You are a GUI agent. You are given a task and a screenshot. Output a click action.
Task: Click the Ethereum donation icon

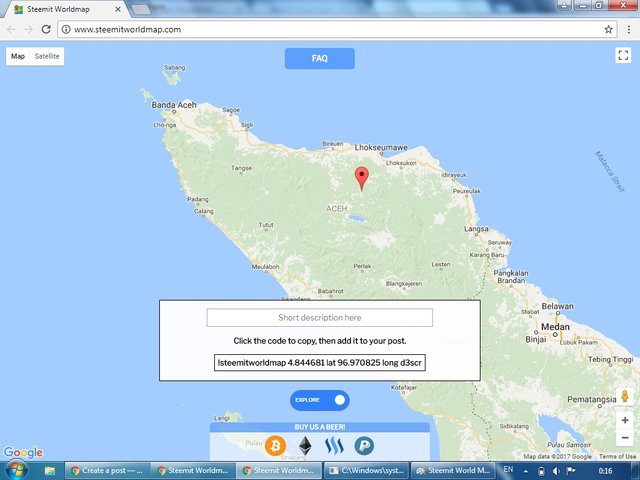305,446
